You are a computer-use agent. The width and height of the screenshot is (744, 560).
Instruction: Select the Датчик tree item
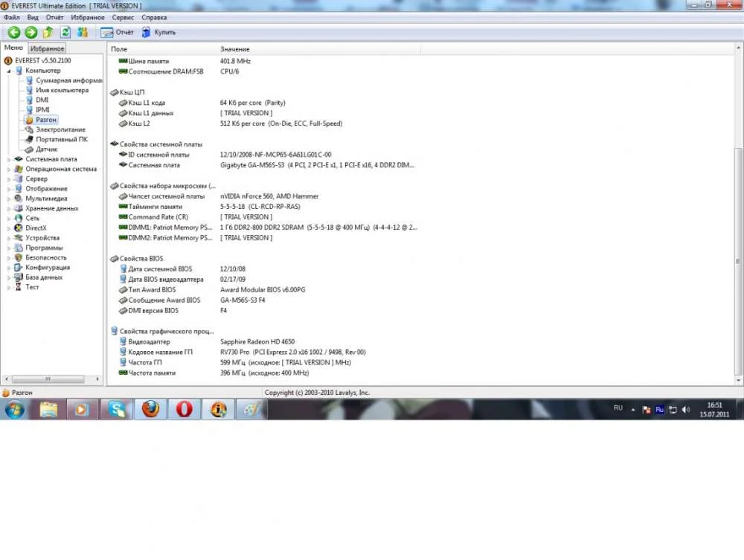click(41, 149)
